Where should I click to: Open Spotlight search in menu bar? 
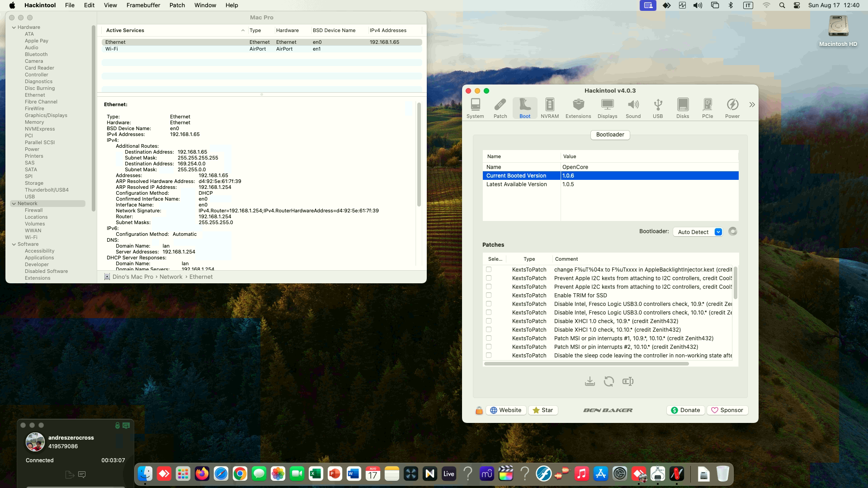pyautogui.click(x=782, y=5)
